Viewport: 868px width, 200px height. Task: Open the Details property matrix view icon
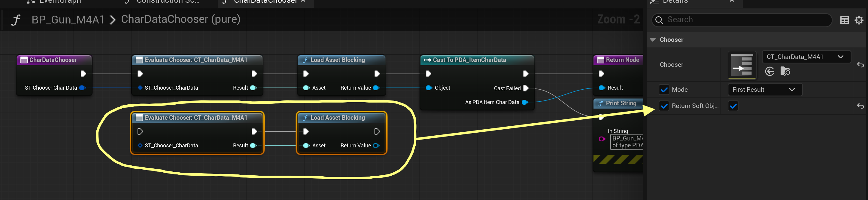coord(844,20)
